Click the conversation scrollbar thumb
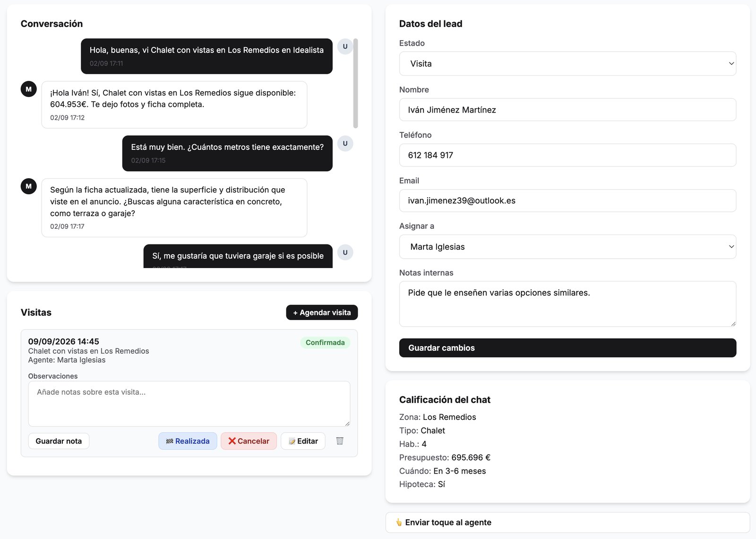 pyautogui.click(x=355, y=83)
